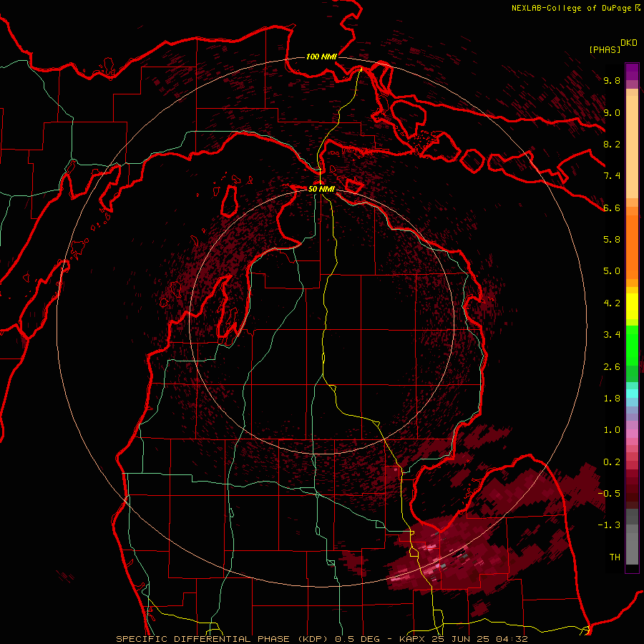This screenshot has height=644, width=644.
Task: Click the 0.2 value on the color scale
Action: 612,462
